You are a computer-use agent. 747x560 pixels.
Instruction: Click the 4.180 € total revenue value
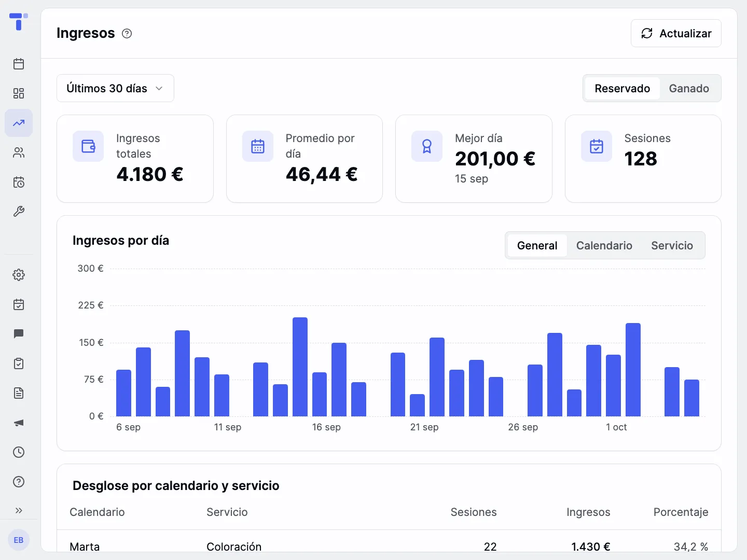(x=150, y=174)
